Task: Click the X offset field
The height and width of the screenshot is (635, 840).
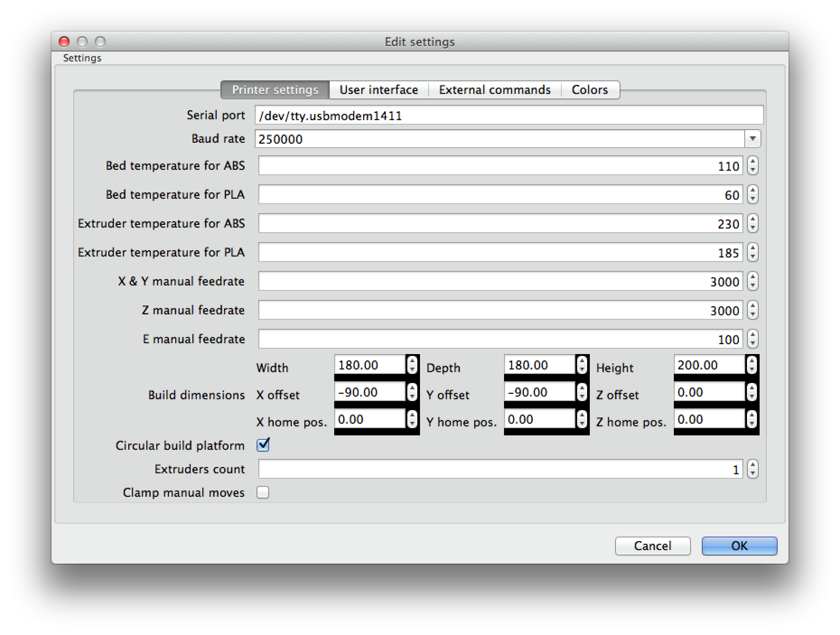Action: point(370,392)
